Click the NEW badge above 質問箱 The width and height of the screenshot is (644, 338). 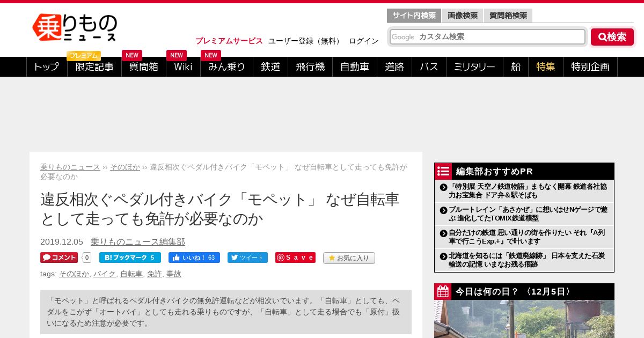132,55
